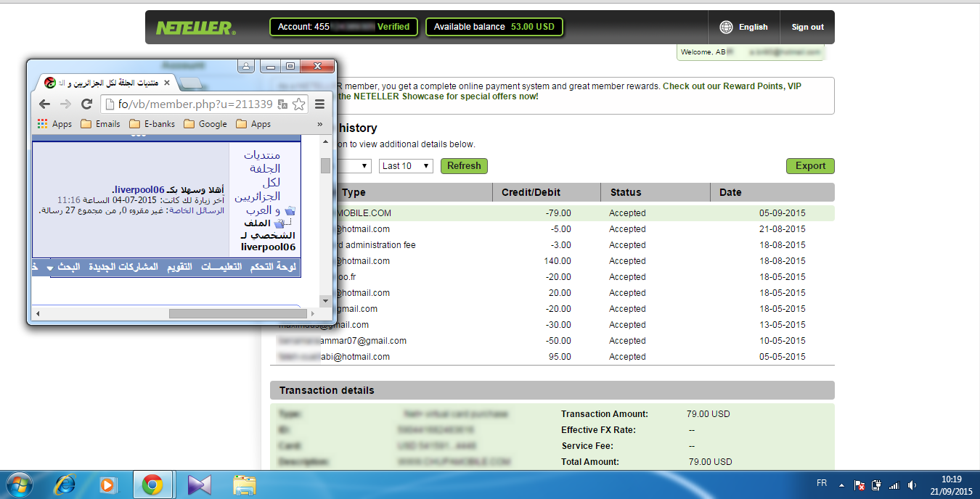
Task: Launch Internet Explorer from taskbar
Action: pyautogui.click(x=65, y=484)
